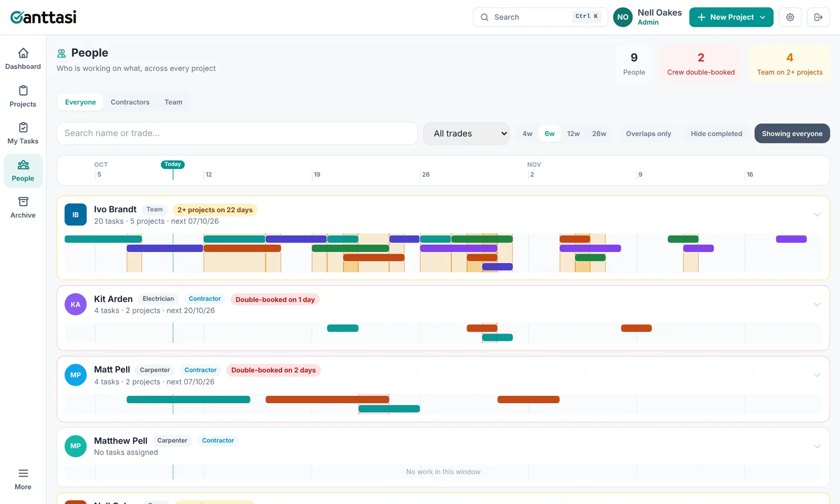Open My Tasks in the sidebar
The width and height of the screenshot is (840, 504).
pyautogui.click(x=23, y=133)
